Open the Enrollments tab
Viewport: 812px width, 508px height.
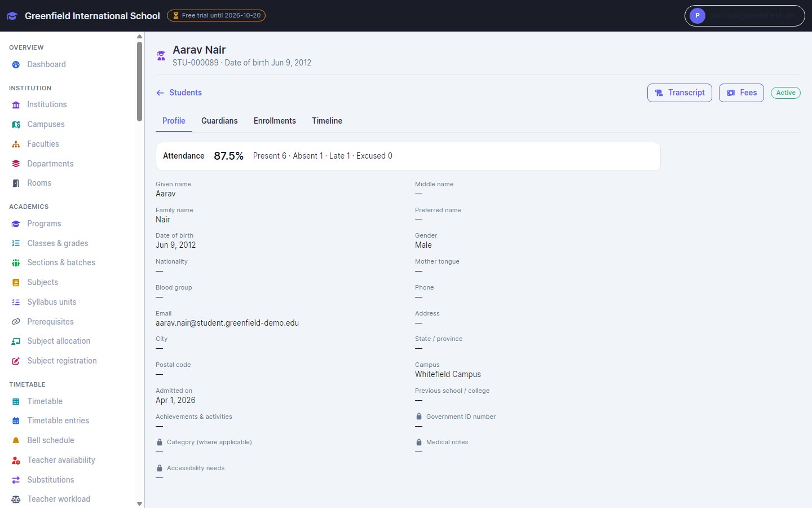click(275, 121)
